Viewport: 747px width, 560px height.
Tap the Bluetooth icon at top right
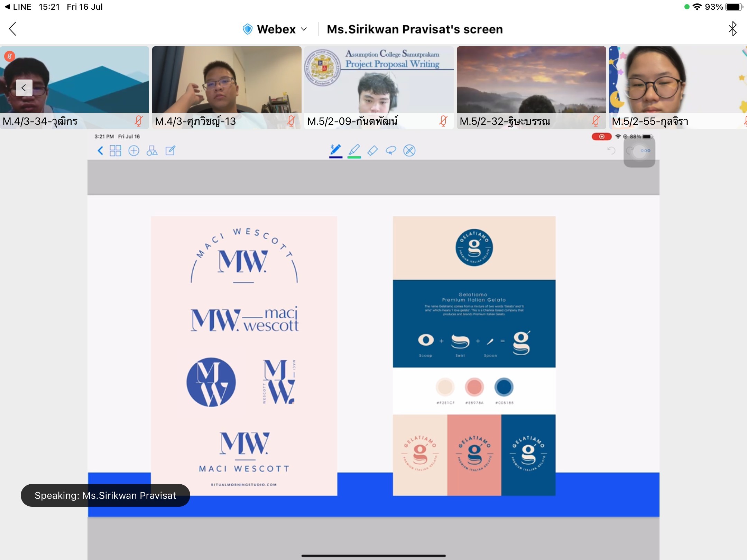pos(732,29)
